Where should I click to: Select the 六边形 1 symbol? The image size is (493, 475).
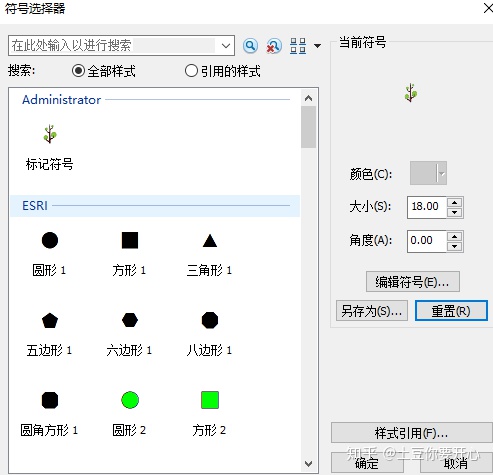130,320
